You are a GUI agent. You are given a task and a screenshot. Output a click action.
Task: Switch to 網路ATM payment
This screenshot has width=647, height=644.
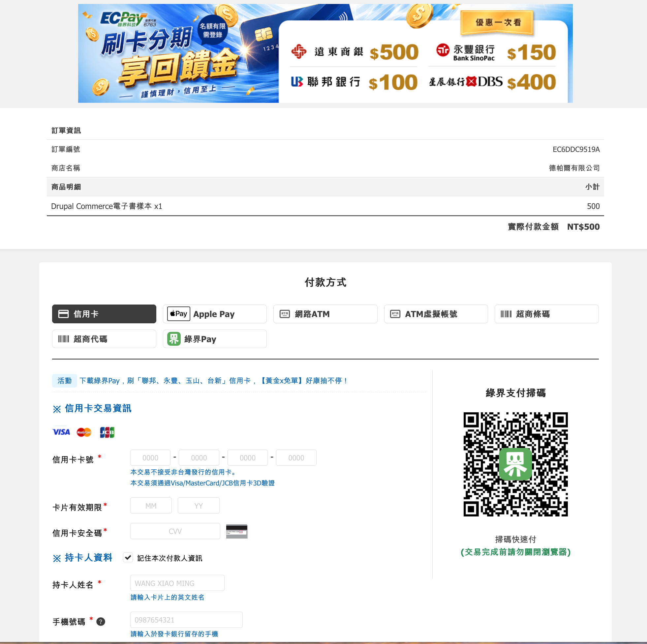[325, 314]
